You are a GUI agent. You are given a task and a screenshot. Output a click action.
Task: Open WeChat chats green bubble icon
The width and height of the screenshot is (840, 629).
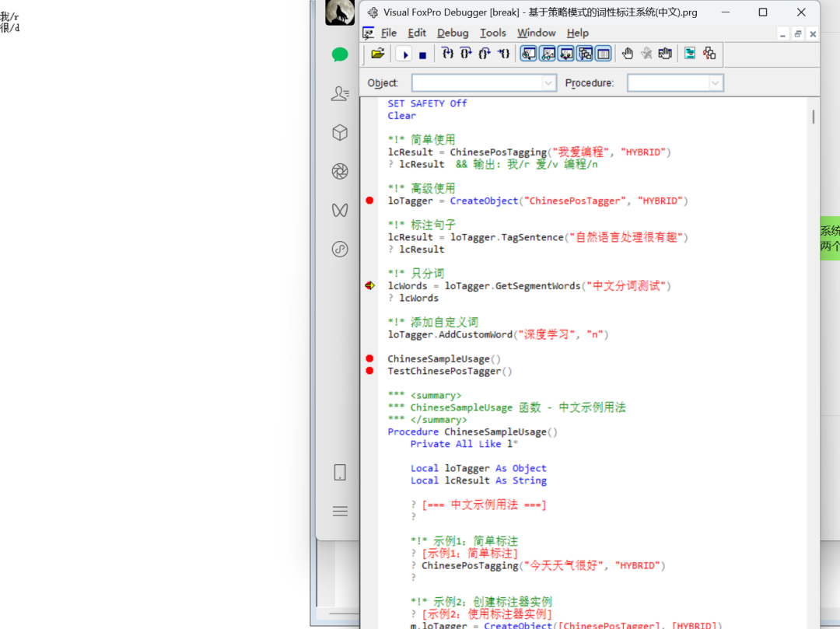point(340,54)
